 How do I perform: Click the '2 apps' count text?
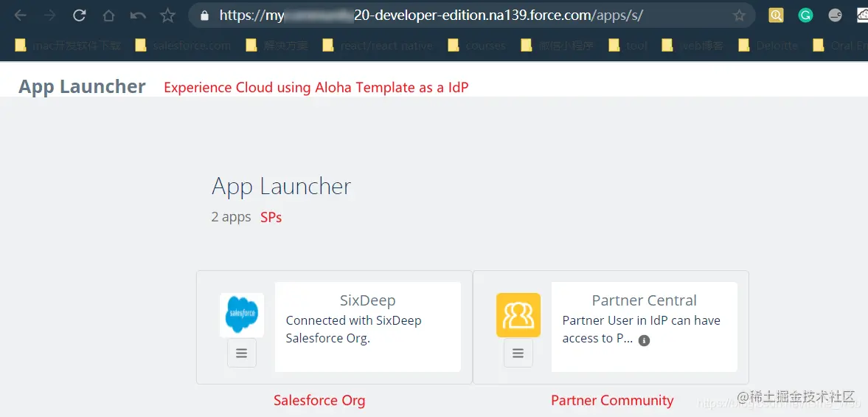(x=231, y=217)
